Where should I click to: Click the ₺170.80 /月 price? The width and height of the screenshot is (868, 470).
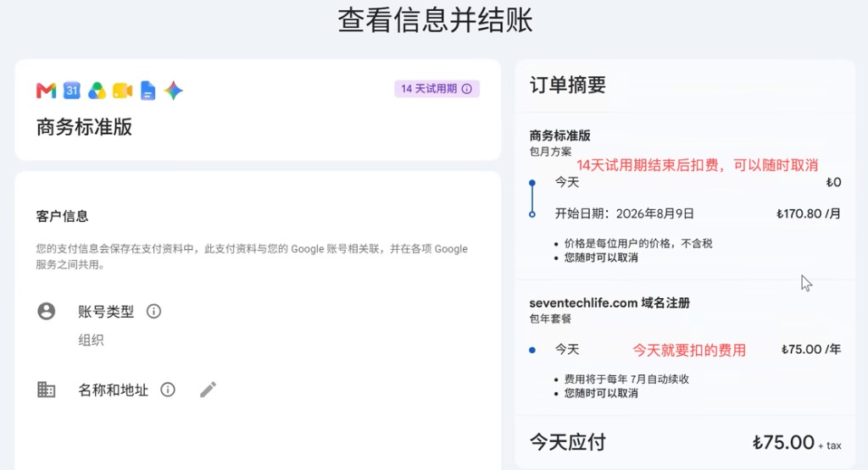(808, 214)
